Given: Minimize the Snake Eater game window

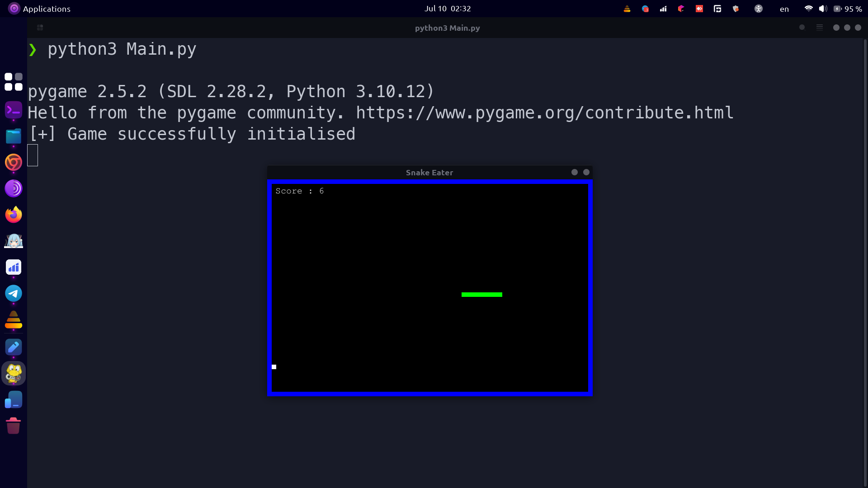Looking at the screenshot, I should (575, 172).
